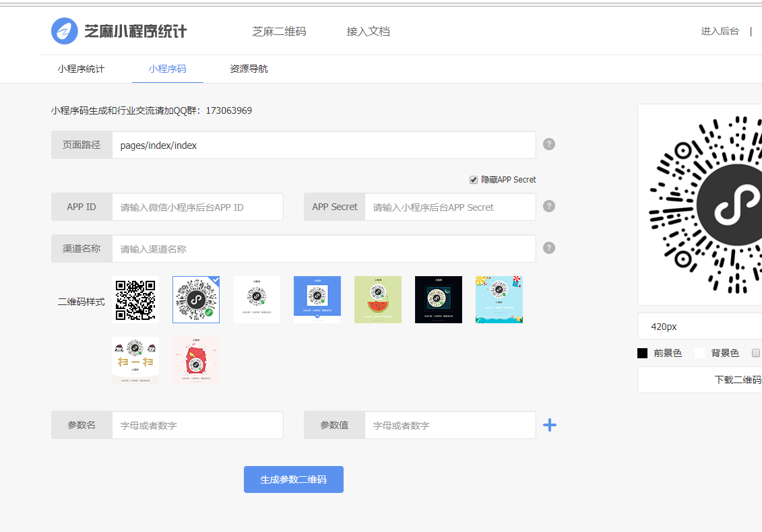762x532 pixels.
Task: Switch to the 小程序统计 tab
Action: tap(81, 68)
